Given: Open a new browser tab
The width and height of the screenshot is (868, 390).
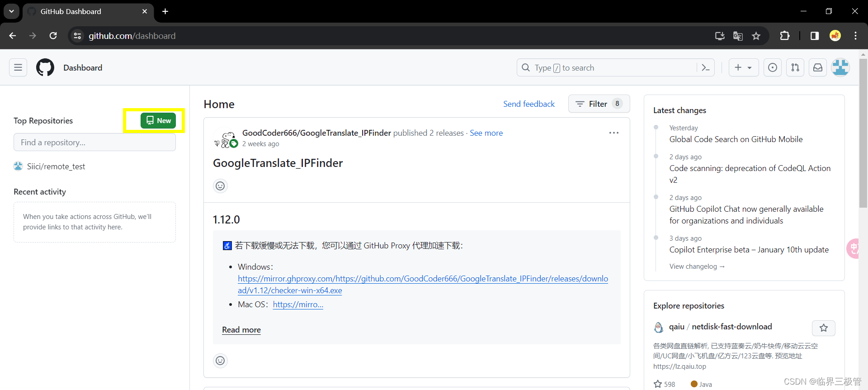Looking at the screenshot, I should [x=165, y=11].
